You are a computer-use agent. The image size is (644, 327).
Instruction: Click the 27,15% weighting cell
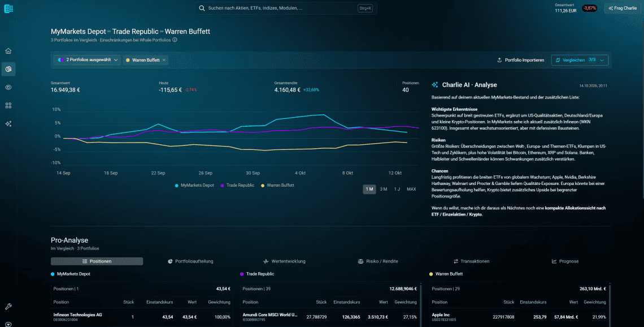coord(410,317)
